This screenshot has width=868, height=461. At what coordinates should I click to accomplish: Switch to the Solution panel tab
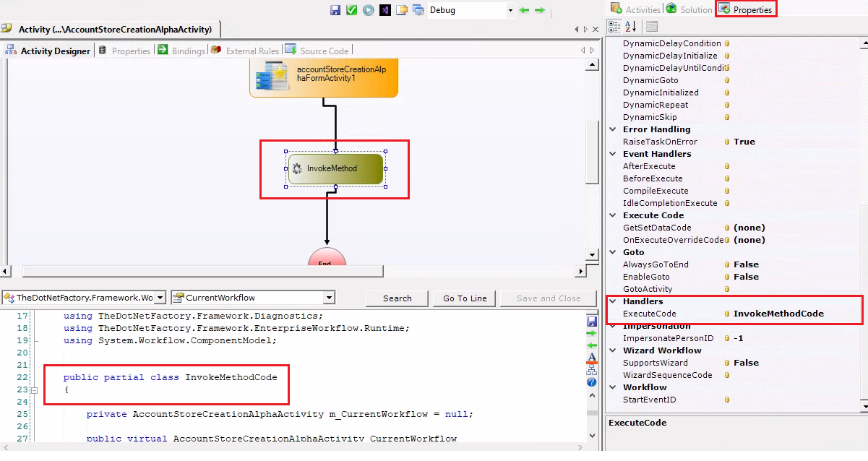(x=689, y=9)
